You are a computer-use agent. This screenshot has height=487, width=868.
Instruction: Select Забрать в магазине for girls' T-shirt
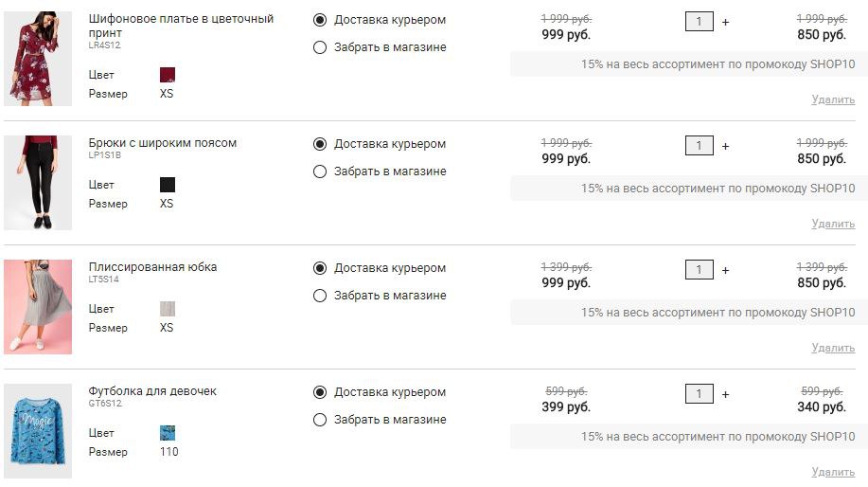tap(319, 420)
